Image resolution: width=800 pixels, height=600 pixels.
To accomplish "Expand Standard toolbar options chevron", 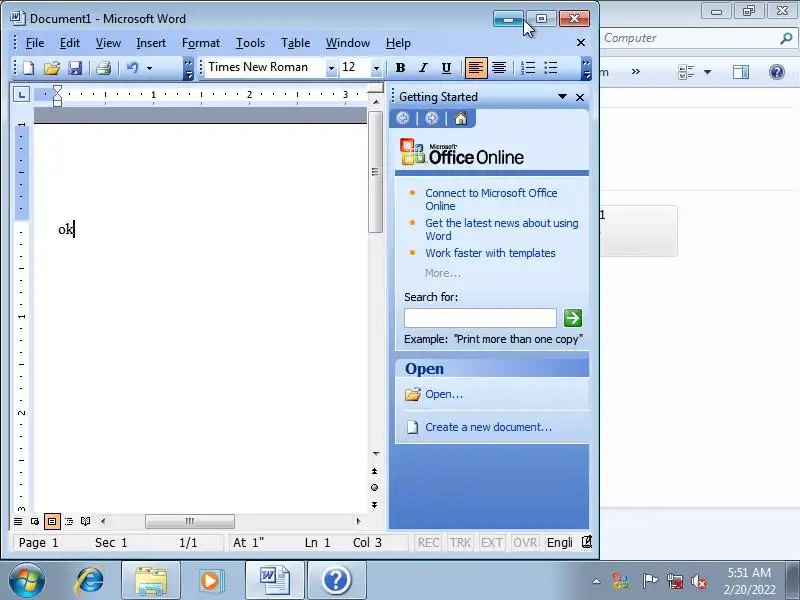I will coord(188,68).
